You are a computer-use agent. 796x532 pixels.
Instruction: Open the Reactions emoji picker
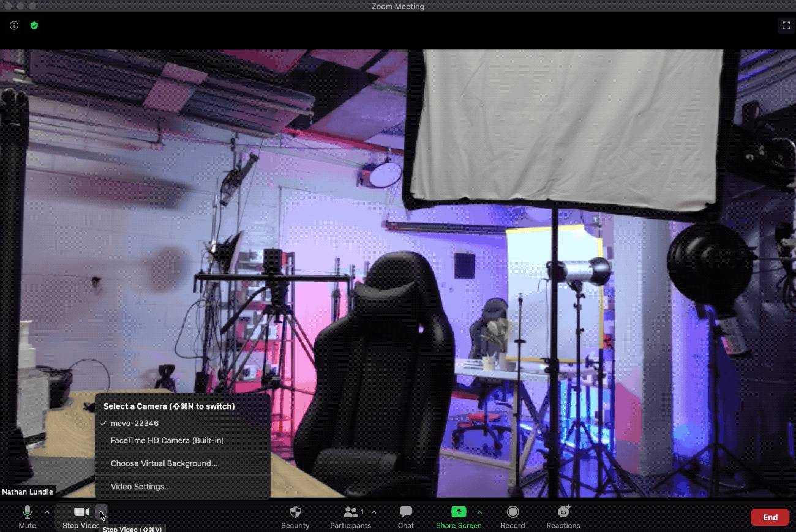563,517
